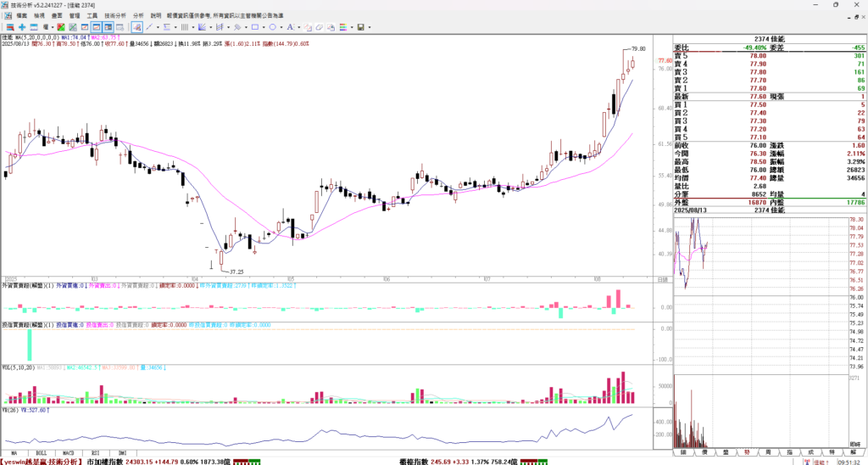Viewport: 868px width, 465px height.
Task: Toggle the MACD indicator button
Action: (67, 454)
